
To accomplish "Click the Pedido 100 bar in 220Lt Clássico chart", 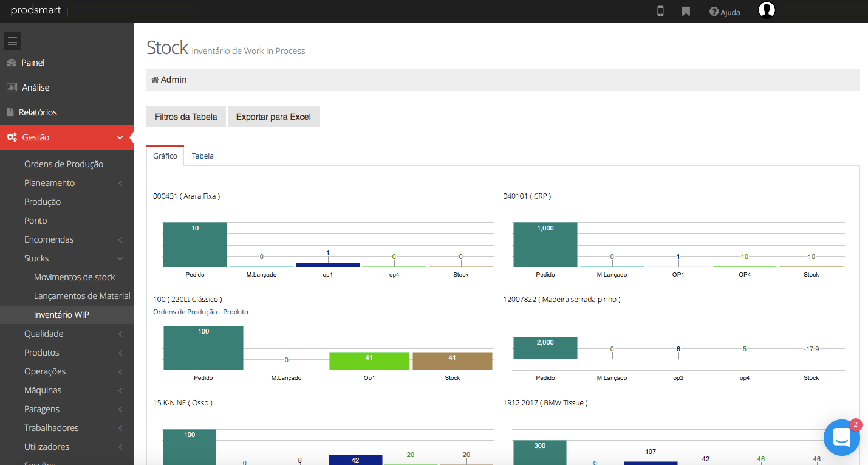I will point(203,348).
